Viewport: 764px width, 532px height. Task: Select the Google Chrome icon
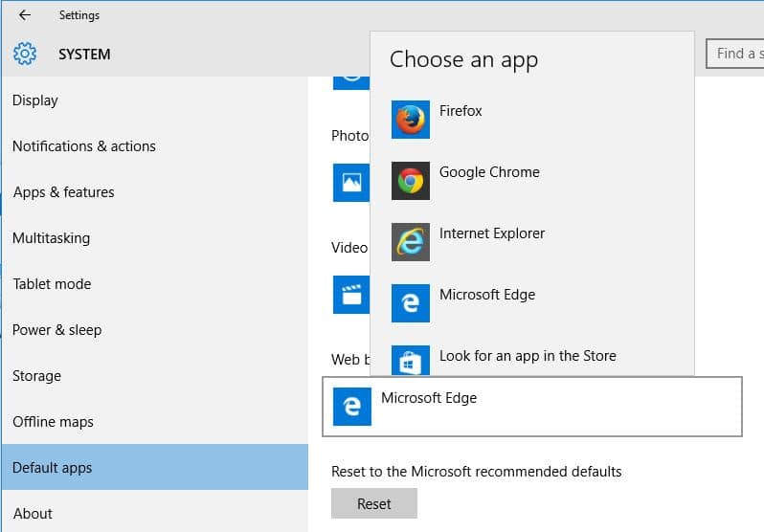click(x=411, y=181)
